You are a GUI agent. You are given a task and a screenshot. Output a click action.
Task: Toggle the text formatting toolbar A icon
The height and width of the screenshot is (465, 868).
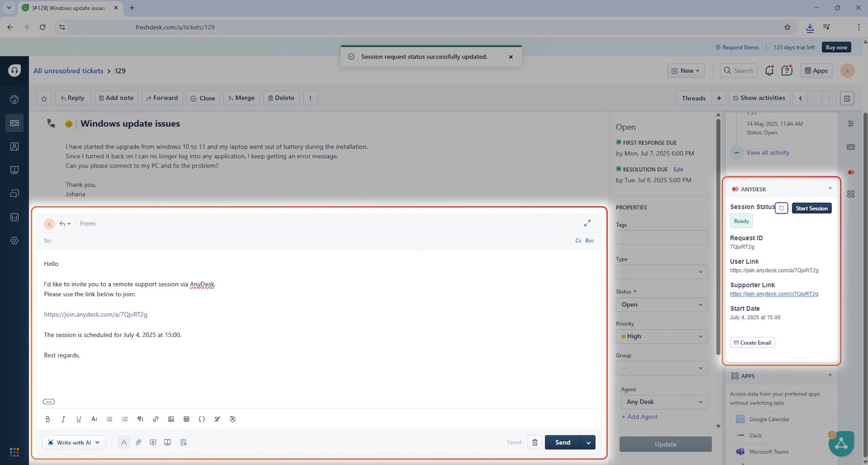124,442
